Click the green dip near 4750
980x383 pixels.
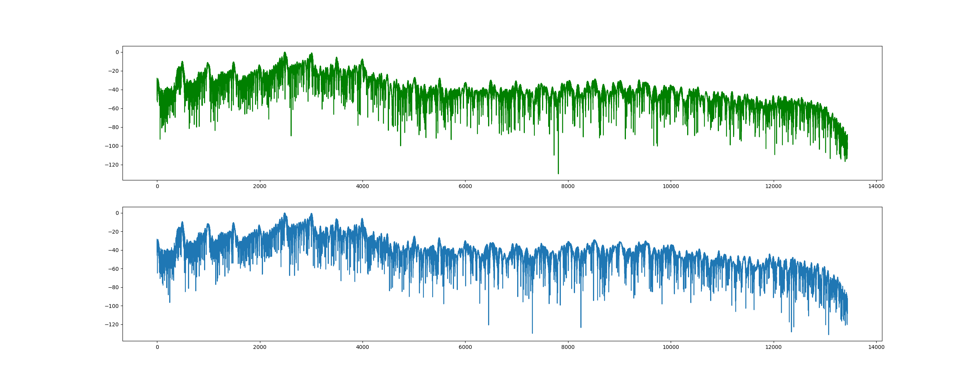coord(400,145)
